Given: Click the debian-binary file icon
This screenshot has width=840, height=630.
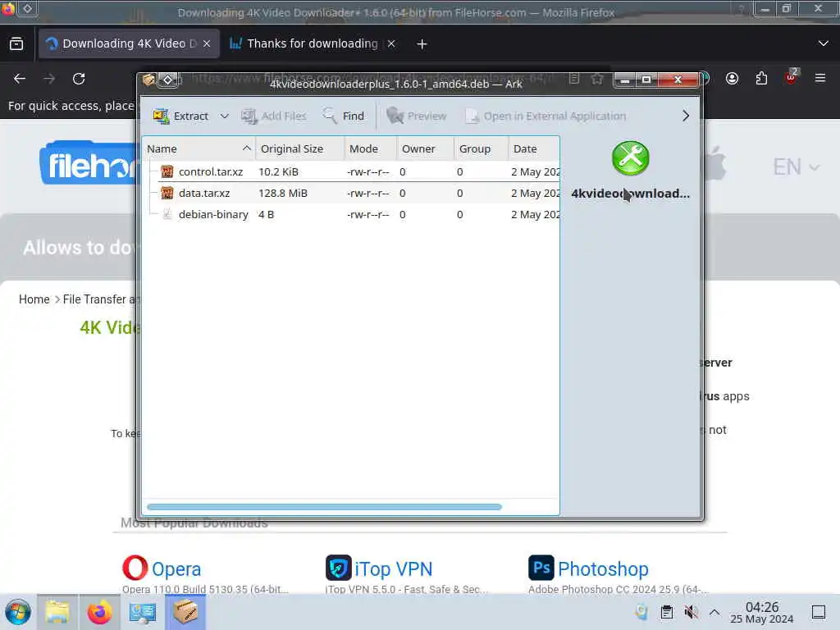Looking at the screenshot, I should [x=167, y=214].
